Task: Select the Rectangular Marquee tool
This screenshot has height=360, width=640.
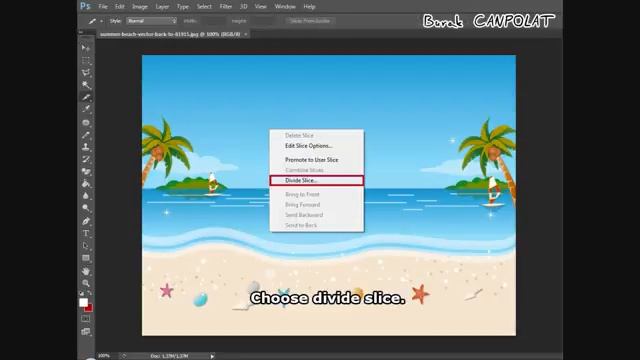Action: click(86, 61)
